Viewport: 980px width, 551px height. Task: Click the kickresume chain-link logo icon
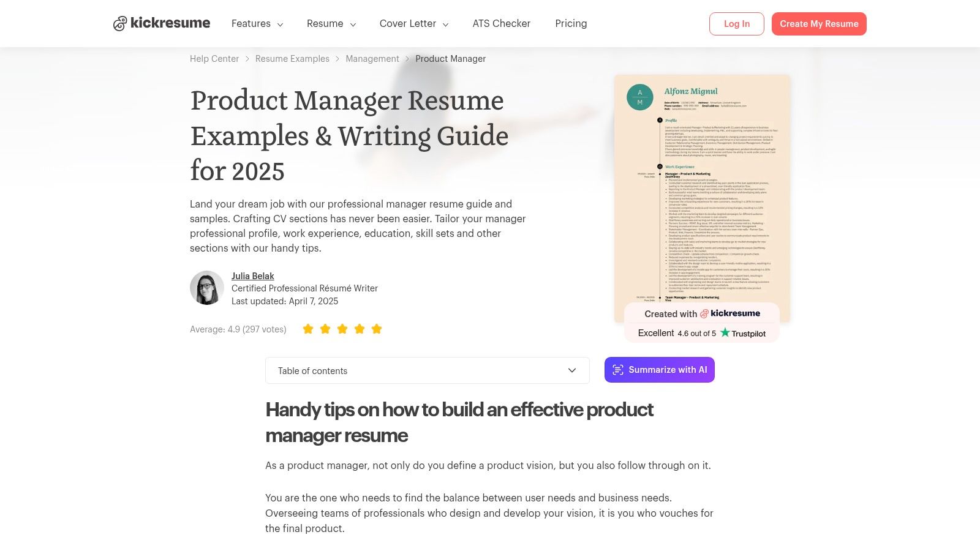[x=120, y=23]
